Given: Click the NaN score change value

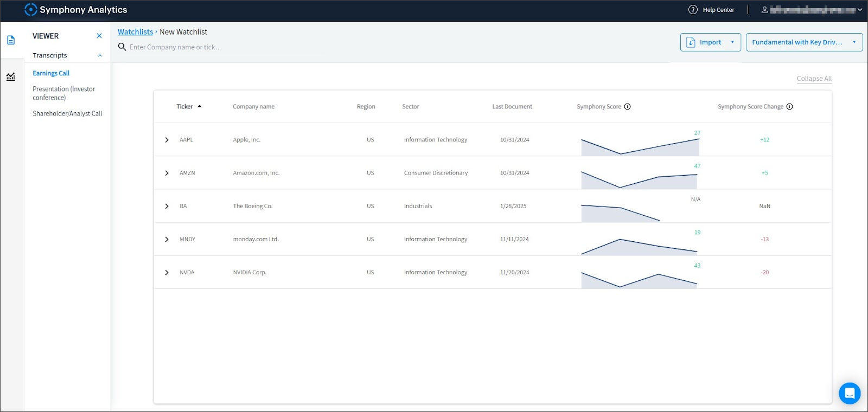Looking at the screenshot, I should coord(764,206).
